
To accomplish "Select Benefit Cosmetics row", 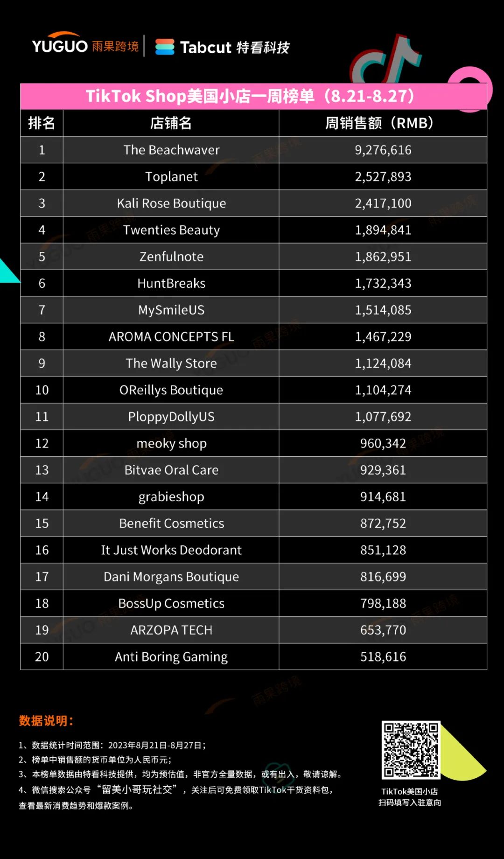I will [x=253, y=523].
